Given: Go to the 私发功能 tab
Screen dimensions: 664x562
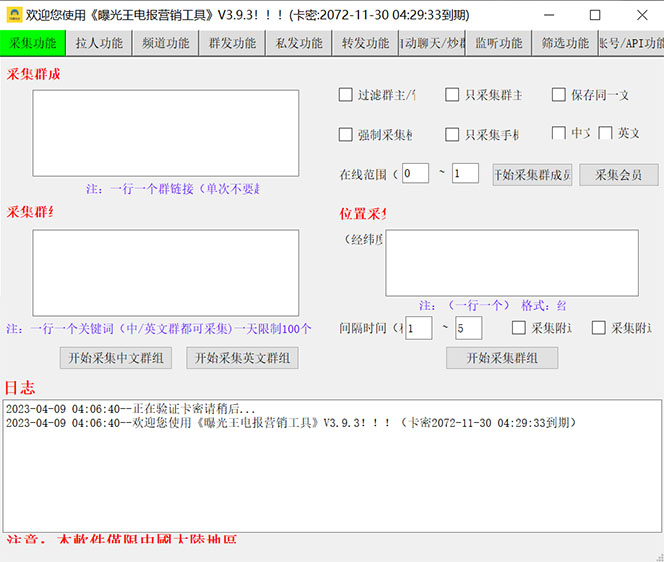Looking at the screenshot, I should pos(299,43).
